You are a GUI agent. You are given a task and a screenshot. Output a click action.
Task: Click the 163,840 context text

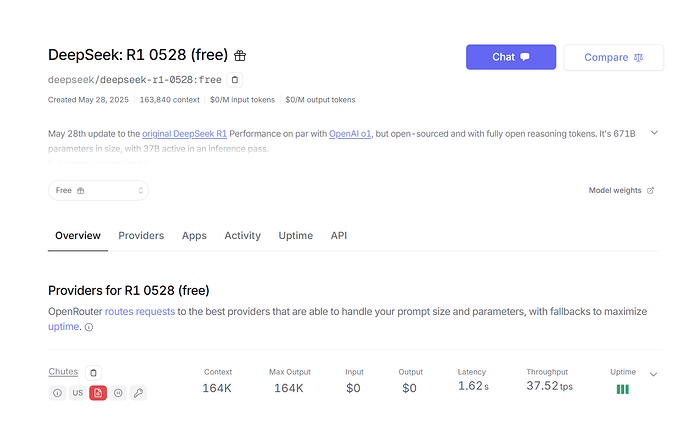pos(169,100)
